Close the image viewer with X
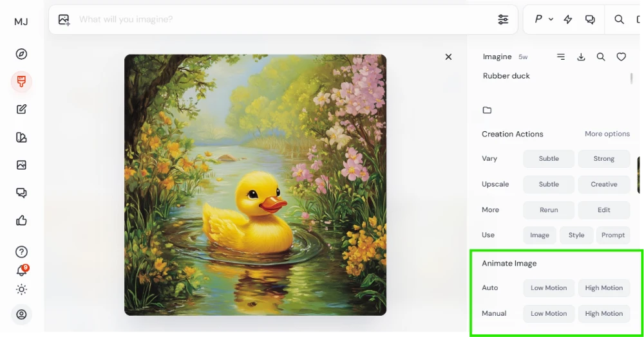 pos(448,57)
